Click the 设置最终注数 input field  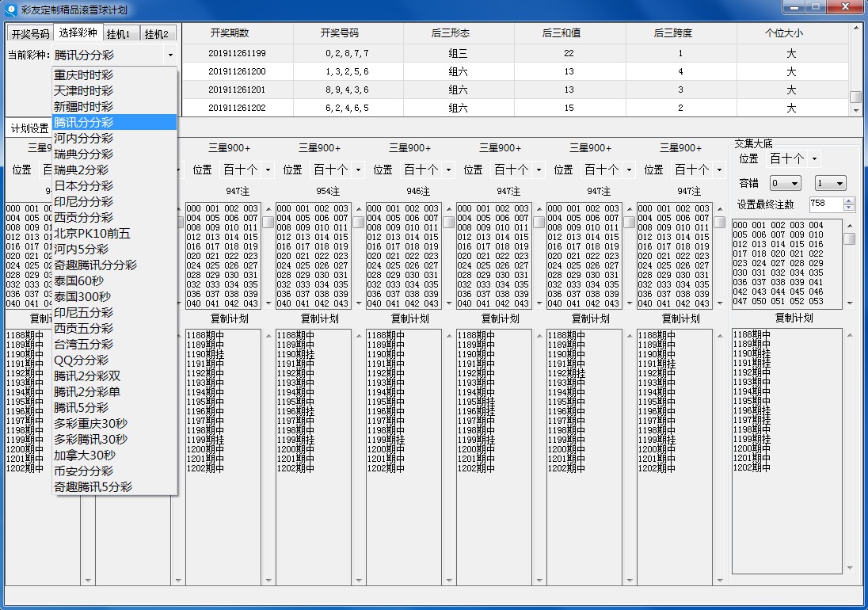pos(825,204)
